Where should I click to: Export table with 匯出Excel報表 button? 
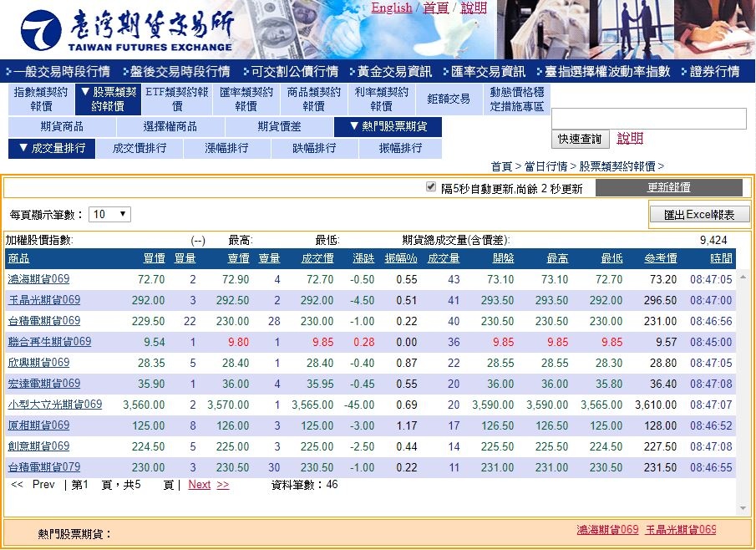[699, 215]
